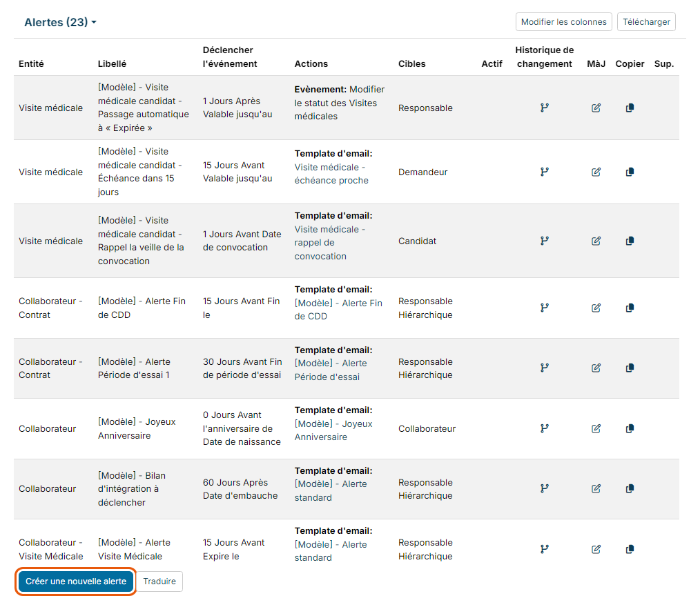The image size is (700, 607).
Task: Copy the Joyeux Anniversaire alert
Action: 630,428
